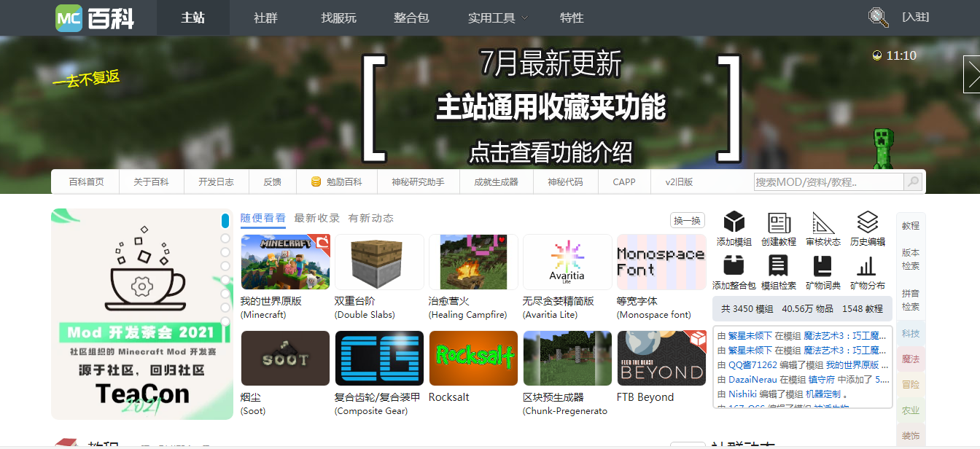This screenshot has width=980, height=449.
Task: Click the 共 3450 模组 statistics bar
Action: pos(802,308)
